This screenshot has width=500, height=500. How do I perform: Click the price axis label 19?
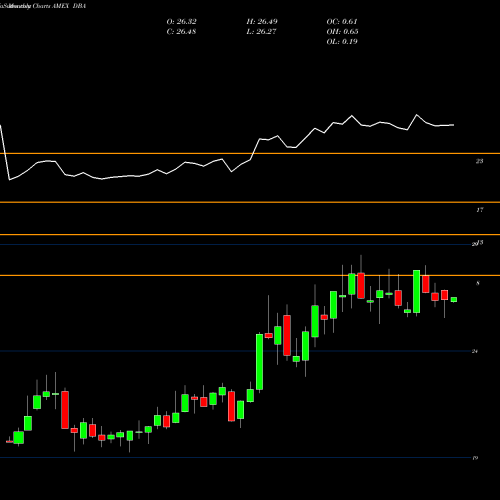475,458
